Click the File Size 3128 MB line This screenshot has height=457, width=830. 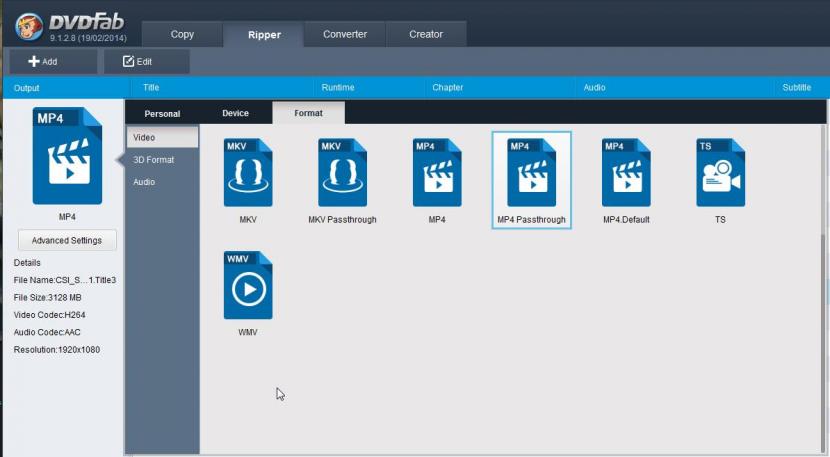pyautogui.click(x=48, y=298)
